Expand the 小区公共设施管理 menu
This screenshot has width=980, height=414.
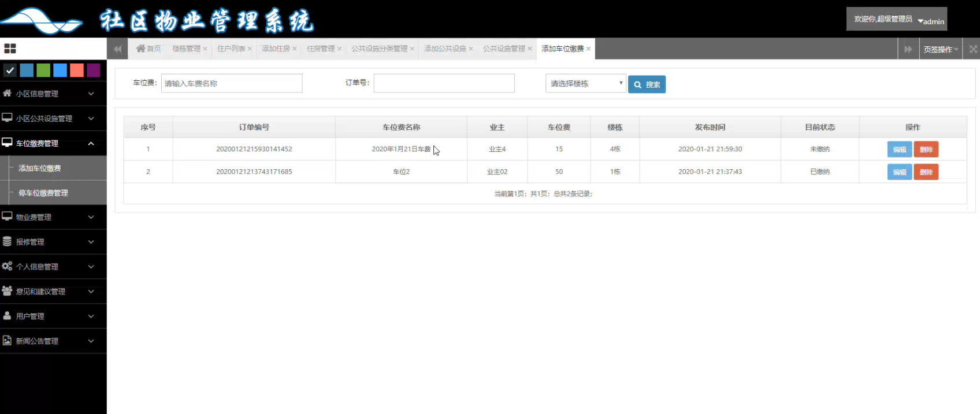(53, 118)
